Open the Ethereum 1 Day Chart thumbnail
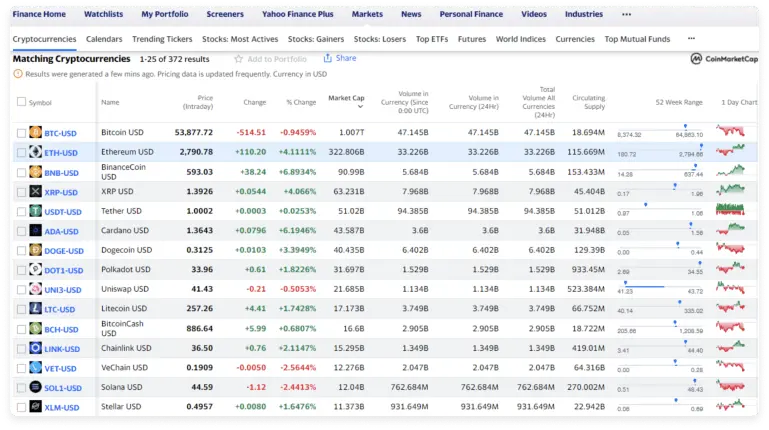Screen dimensions: 769x430 pos(738,152)
